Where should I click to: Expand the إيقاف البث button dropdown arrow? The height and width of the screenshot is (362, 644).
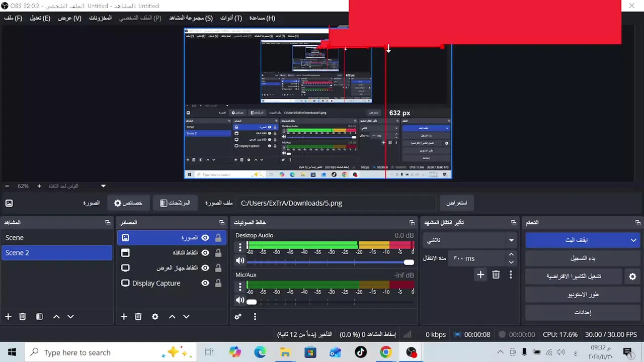point(633,240)
